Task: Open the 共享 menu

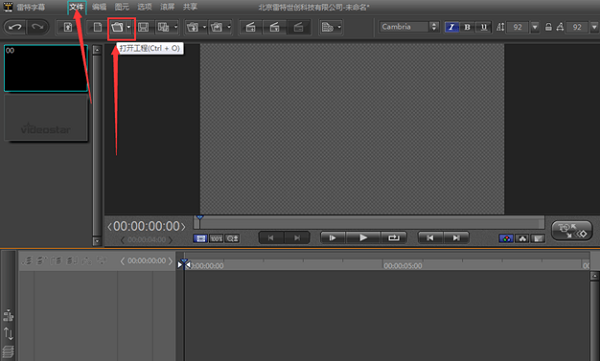Action: pyautogui.click(x=190, y=7)
